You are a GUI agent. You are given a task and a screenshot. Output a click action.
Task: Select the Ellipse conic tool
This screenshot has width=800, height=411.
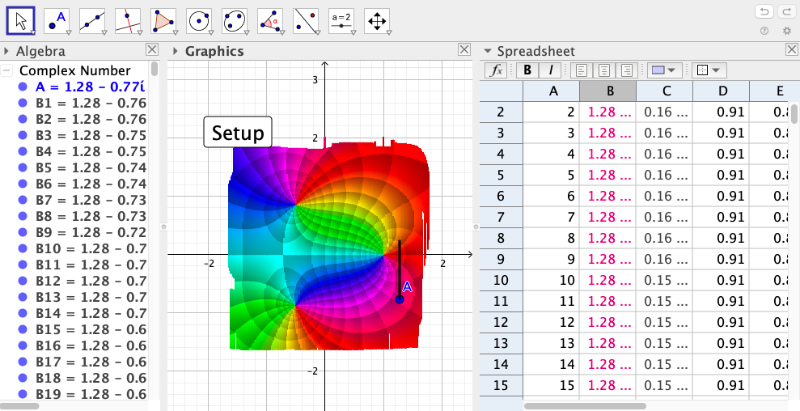click(x=235, y=21)
